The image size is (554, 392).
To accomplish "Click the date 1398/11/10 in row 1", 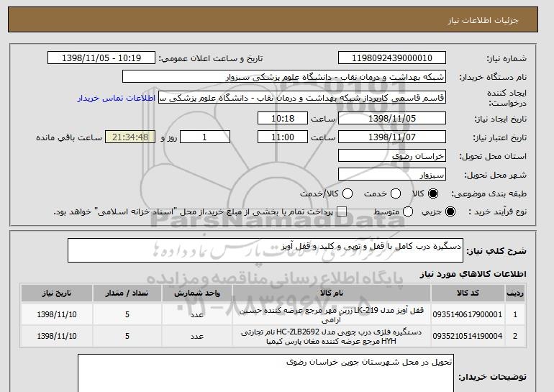I will (x=57, y=314).
